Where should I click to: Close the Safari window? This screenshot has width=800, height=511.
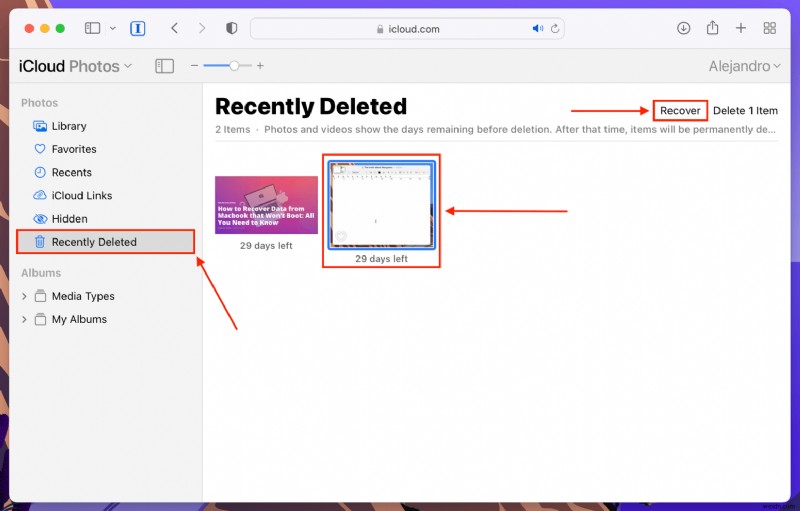[x=29, y=29]
